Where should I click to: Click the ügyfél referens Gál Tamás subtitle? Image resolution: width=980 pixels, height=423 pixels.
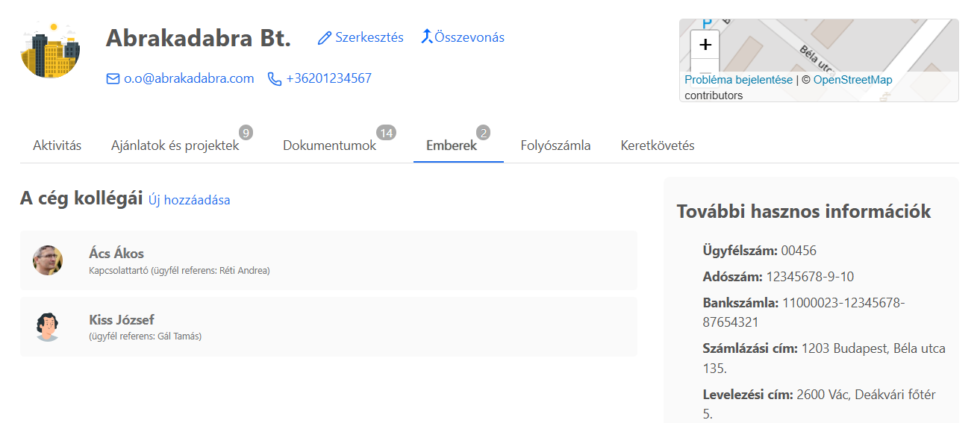coord(146,336)
